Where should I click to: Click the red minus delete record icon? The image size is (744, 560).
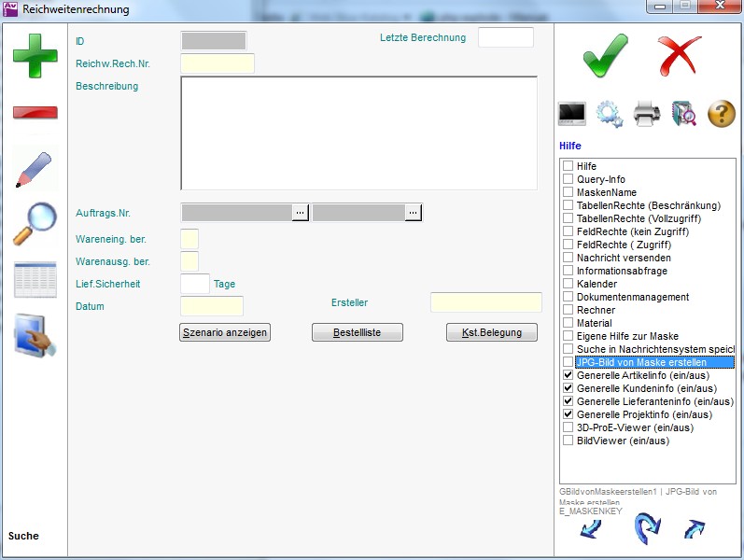[35, 113]
